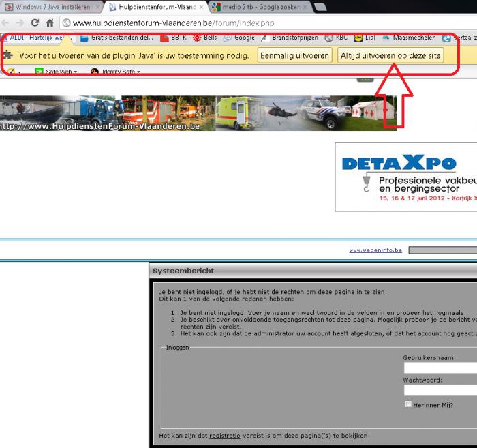Tick the Herinner Mij checkbox

408,404
